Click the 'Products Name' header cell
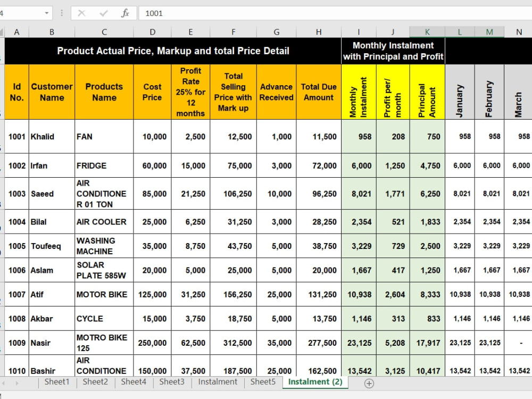Screen dimensions: 532x399 point(104,92)
